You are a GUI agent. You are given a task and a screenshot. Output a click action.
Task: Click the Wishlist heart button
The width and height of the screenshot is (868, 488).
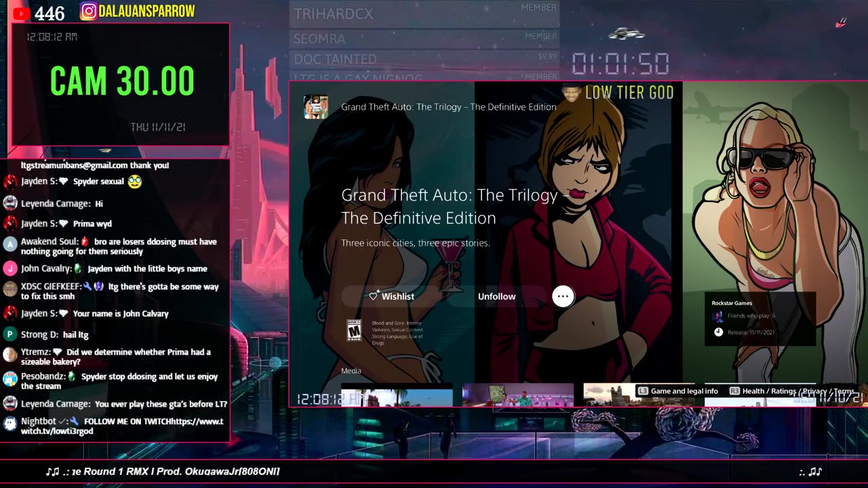(x=391, y=296)
